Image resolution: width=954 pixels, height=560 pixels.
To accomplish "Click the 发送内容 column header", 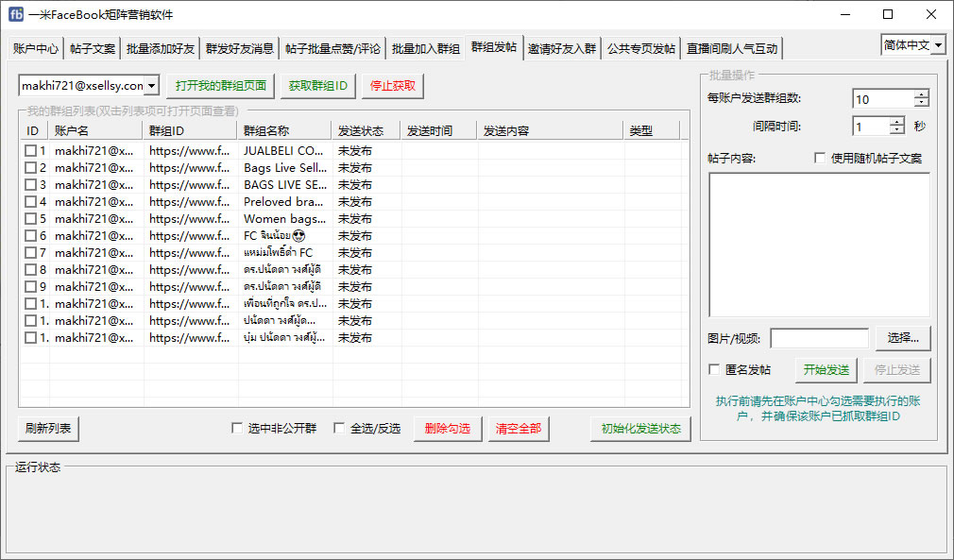I will point(551,130).
